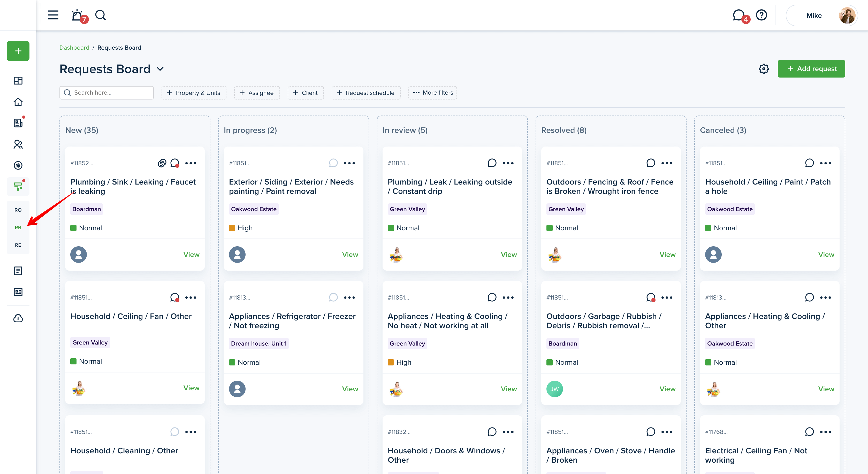Click the Add request button
This screenshot has width=868, height=474.
(811, 69)
